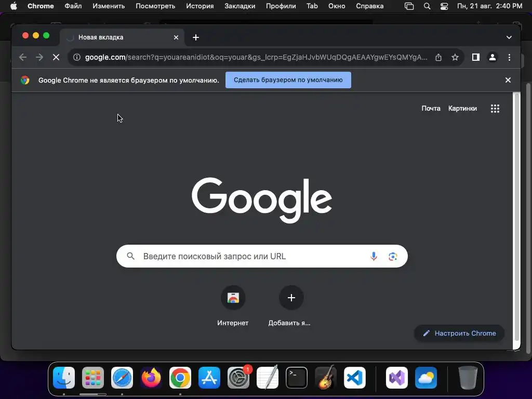Open Почта link

click(x=431, y=108)
